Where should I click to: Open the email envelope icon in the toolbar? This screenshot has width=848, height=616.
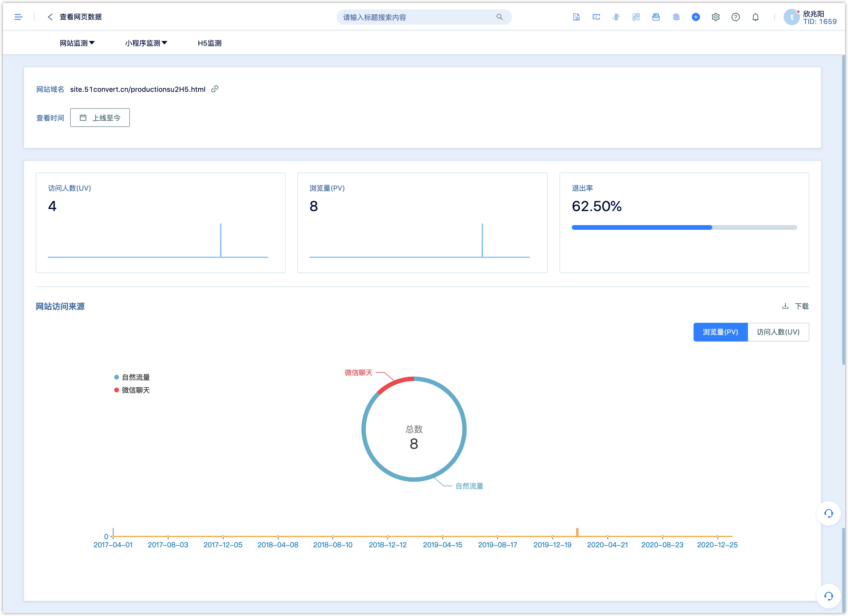(x=656, y=17)
